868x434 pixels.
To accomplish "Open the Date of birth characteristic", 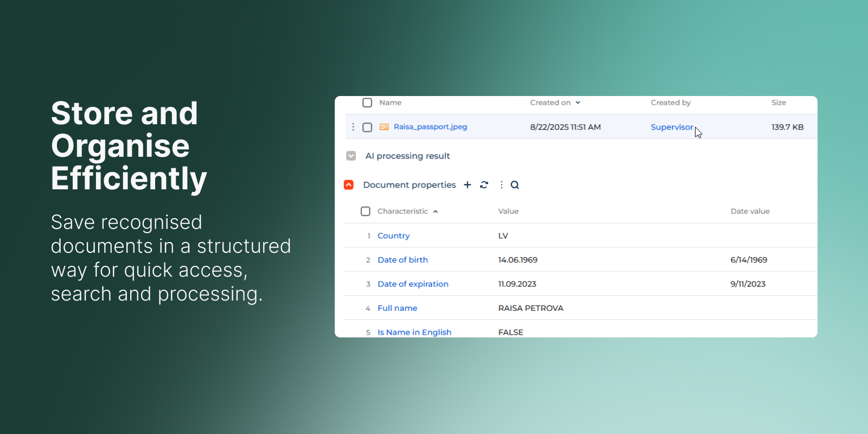I will [403, 260].
